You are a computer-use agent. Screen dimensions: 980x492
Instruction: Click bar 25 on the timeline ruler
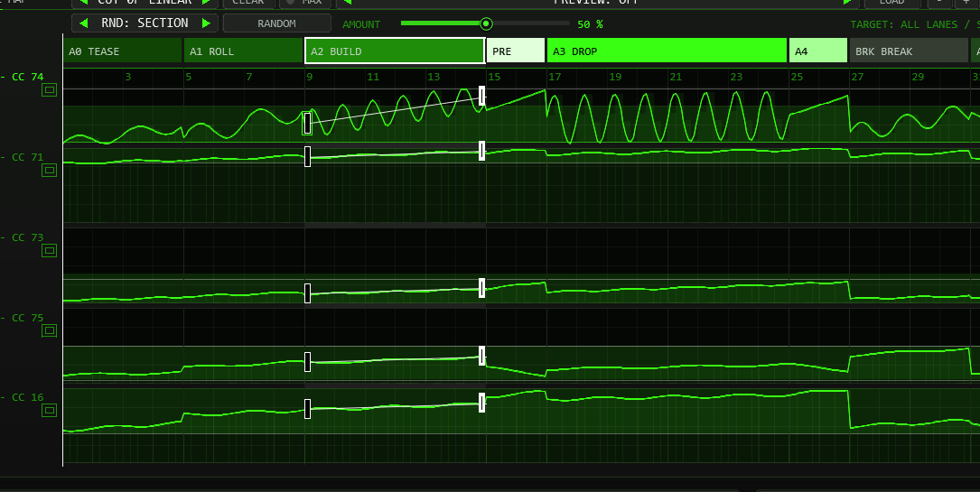click(797, 77)
